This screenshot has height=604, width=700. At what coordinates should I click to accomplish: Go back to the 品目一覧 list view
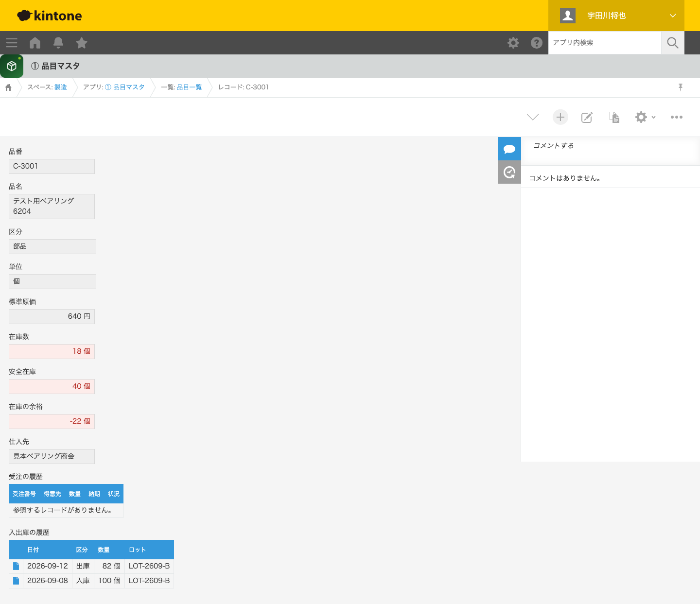pos(189,87)
